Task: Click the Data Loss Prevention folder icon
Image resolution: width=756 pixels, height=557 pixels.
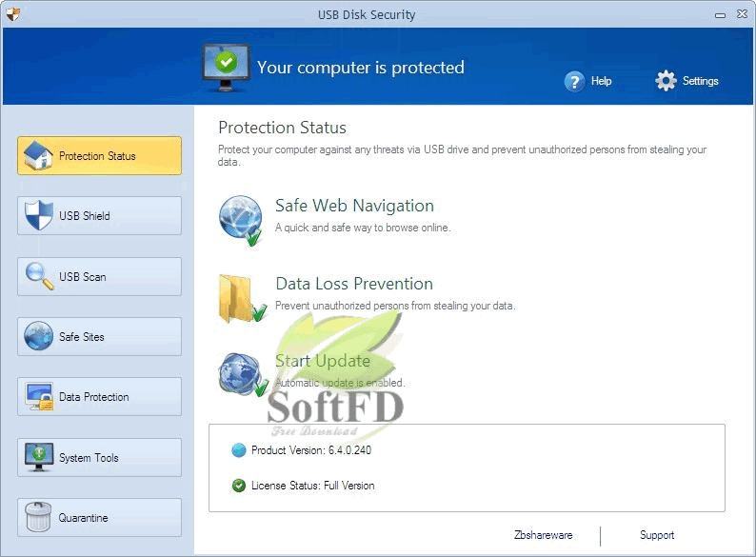Action: tap(242, 299)
